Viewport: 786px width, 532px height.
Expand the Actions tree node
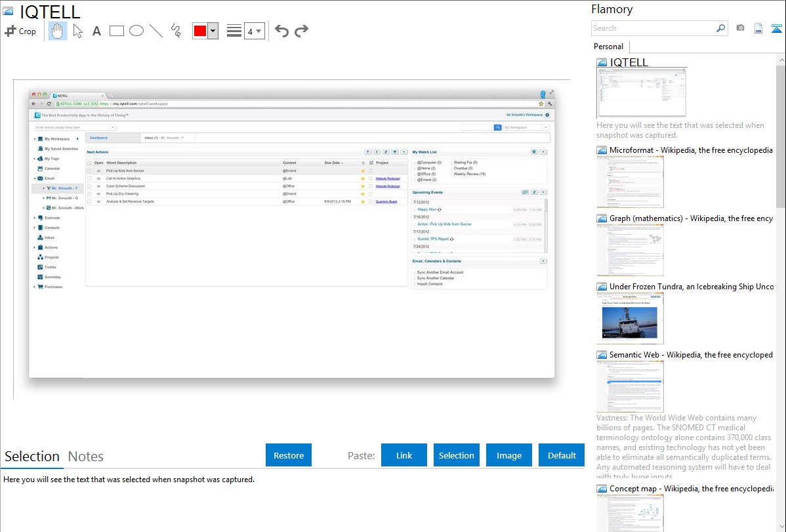click(35, 248)
